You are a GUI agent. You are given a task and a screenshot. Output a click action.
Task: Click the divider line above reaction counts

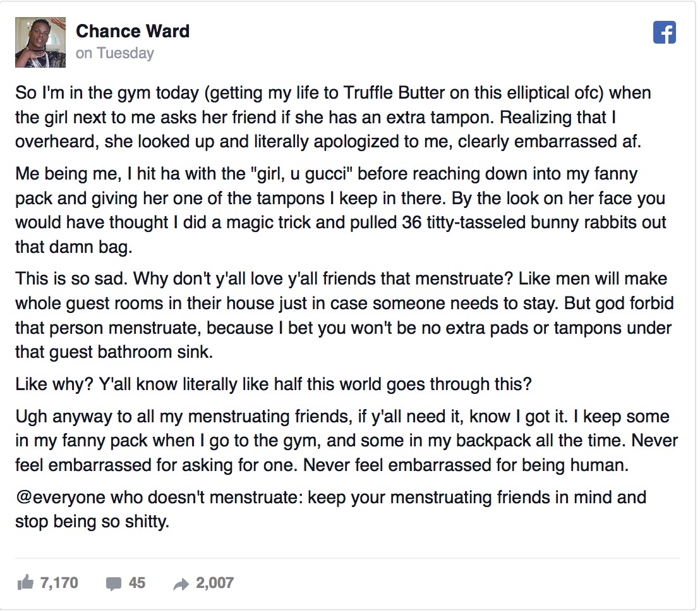(x=347, y=558)
